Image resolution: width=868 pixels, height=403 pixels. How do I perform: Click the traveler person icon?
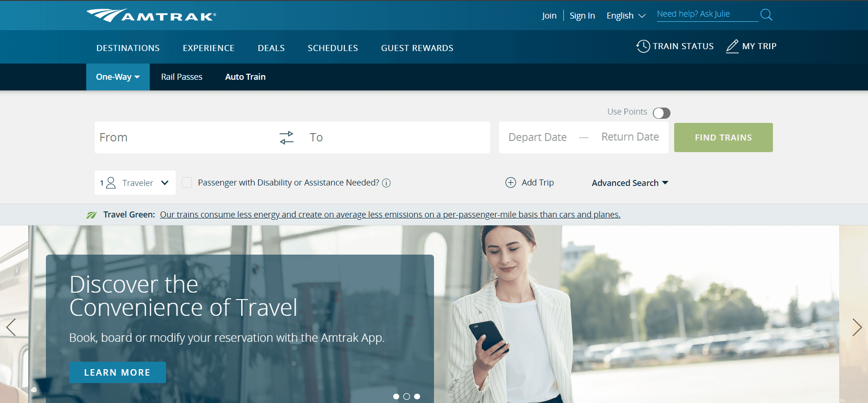(111, 183)
